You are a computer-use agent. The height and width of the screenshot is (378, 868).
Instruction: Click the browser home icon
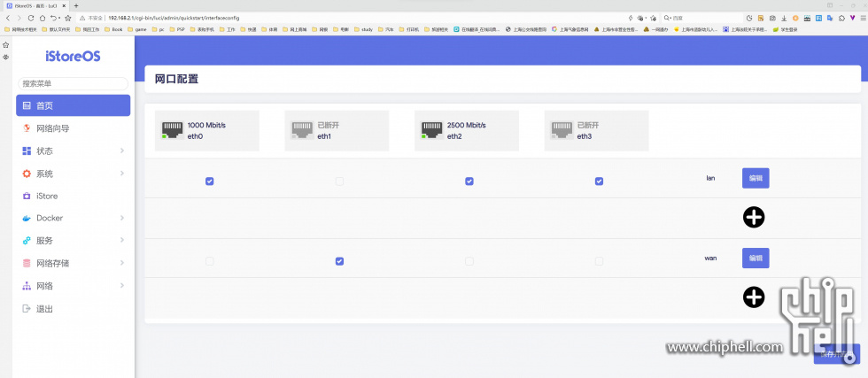(43, 18)
